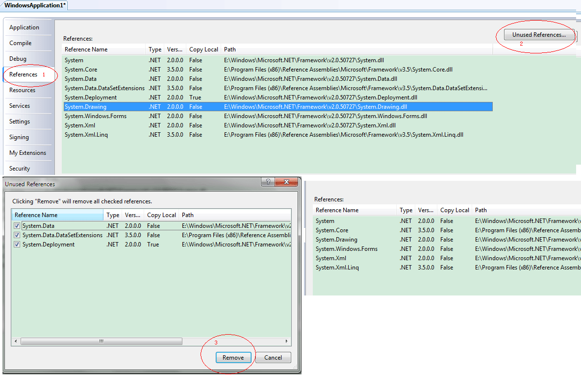This screenshot has width=581, height=392.
Task: Uncheck the System.Deployment checkbox
Action: [x=17, y=245]
